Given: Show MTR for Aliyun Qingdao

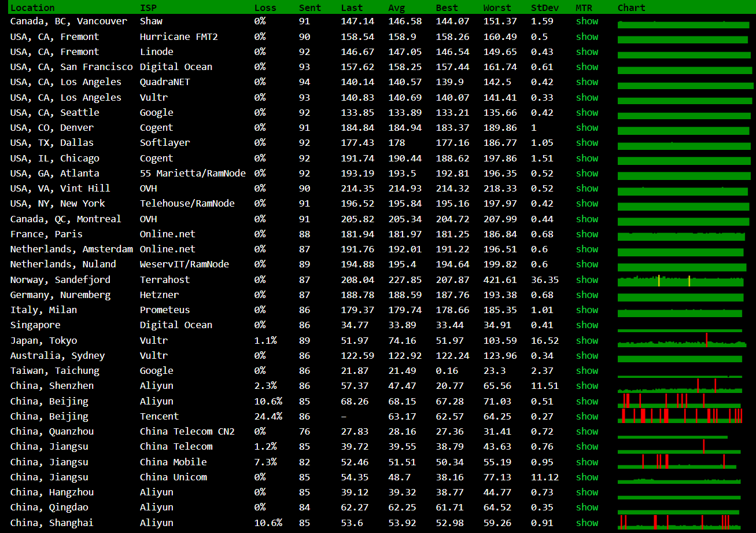Looking at the screenshot, I should pyautogui.click(x=587, y=507).
